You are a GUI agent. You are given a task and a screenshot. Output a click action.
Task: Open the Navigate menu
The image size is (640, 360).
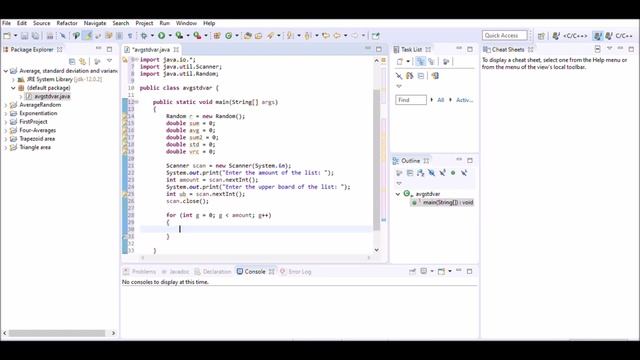pyautogui.click(x=95, y=23)
